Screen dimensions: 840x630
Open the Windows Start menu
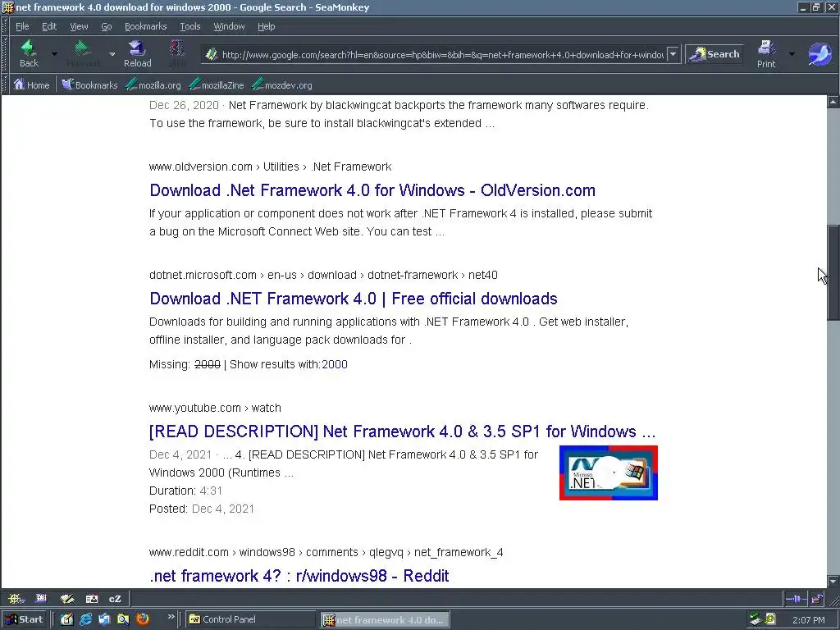point(24,619)
